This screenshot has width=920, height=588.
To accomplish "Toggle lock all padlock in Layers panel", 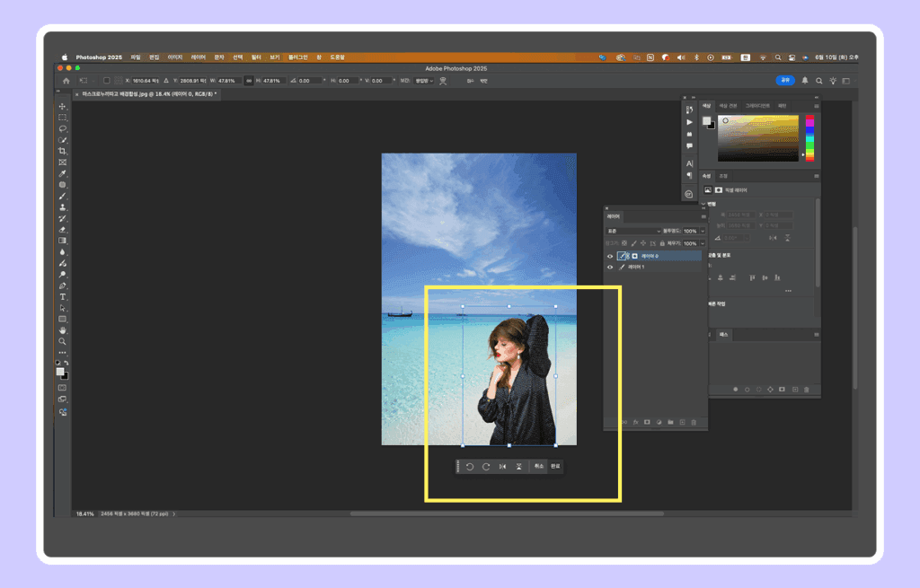I will coord(662,243).
